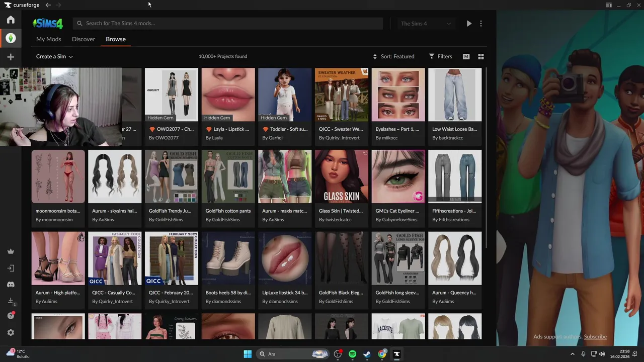This screenshot has width=644, height=362.
Task: Open Steam from the taskbar
Action: 367,354
